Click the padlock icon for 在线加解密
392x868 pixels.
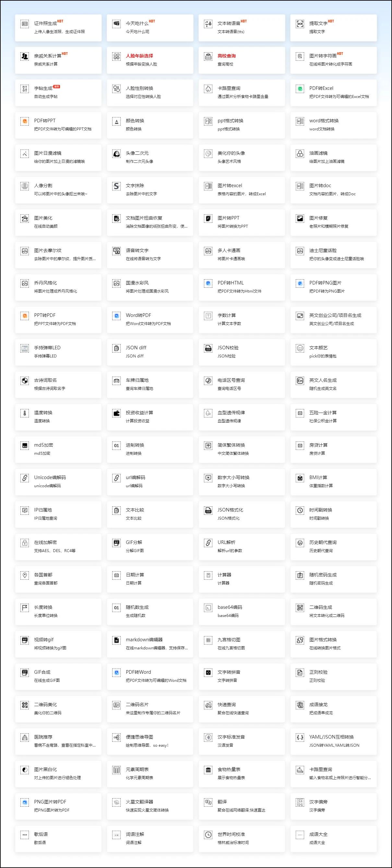point(25,543)
